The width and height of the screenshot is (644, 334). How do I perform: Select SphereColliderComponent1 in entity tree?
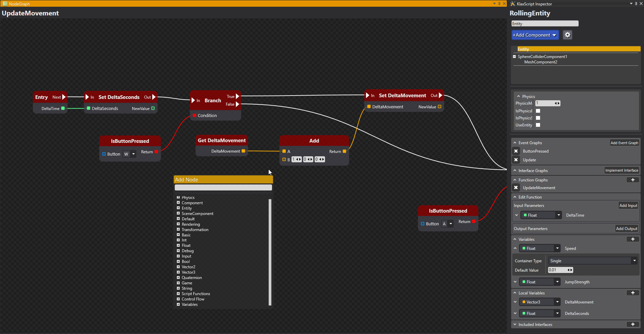(x=542, y=57)
